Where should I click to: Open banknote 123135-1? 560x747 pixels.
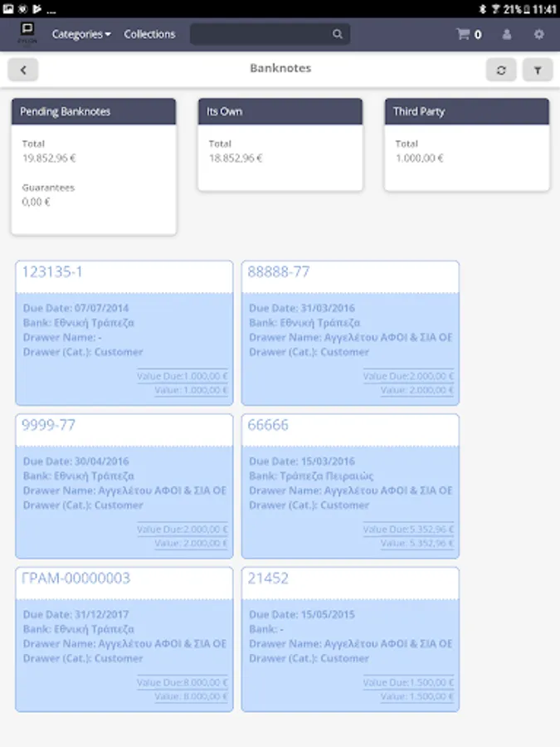pyautogui.click(x=124, y=334)
